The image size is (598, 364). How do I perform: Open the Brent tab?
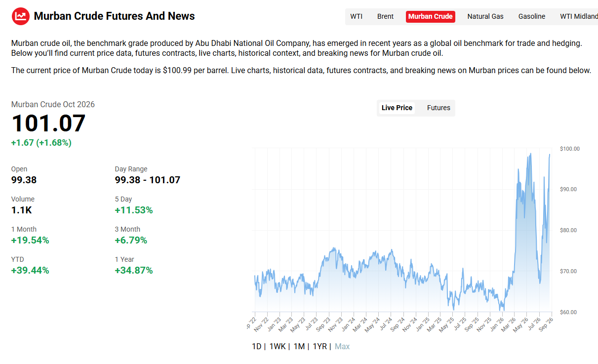(x=385, y=16)
